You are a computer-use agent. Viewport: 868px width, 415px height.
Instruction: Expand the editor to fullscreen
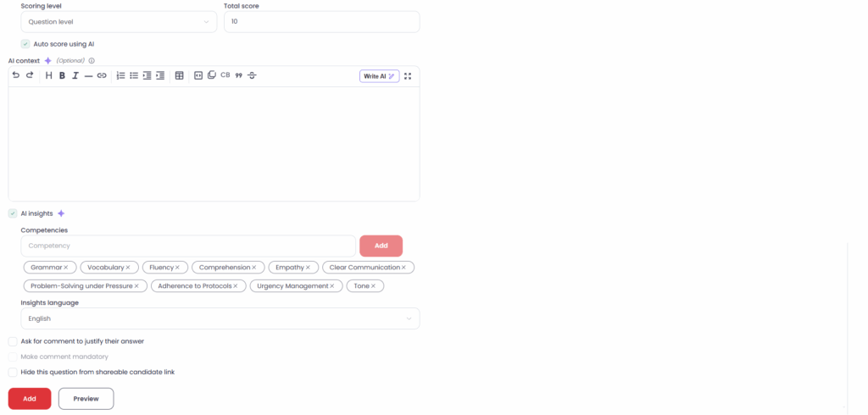pyautogui.click(x=408, y=76)
